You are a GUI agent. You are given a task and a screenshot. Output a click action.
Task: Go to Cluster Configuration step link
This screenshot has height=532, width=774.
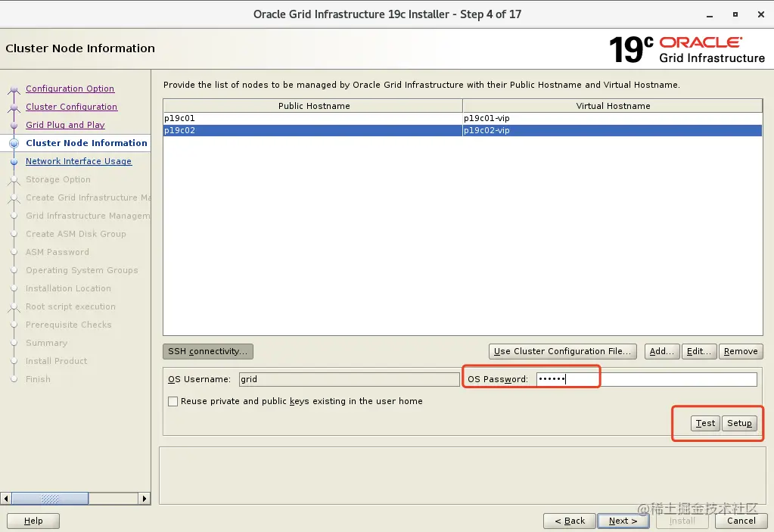tap(72, 107)
